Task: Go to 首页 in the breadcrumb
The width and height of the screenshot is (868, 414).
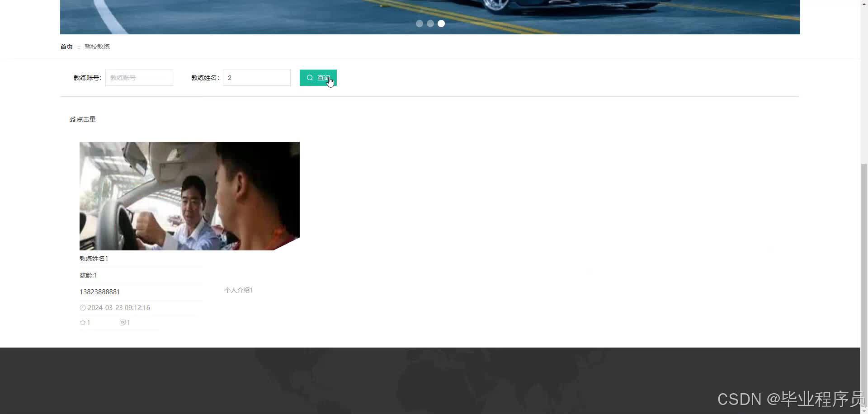Action: (66, 47)
